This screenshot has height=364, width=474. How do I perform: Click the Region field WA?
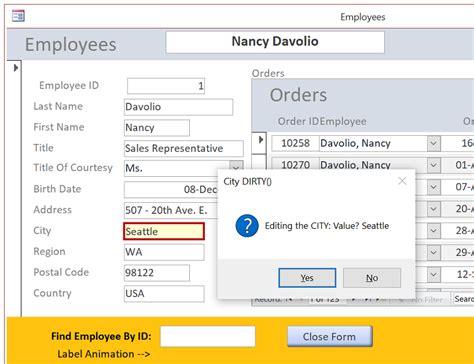tap(164, 252)
